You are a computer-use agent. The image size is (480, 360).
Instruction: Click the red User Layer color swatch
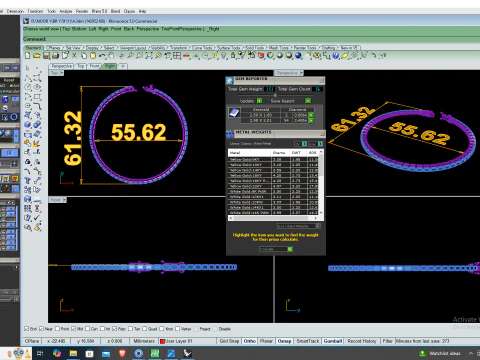click(162, 341)
